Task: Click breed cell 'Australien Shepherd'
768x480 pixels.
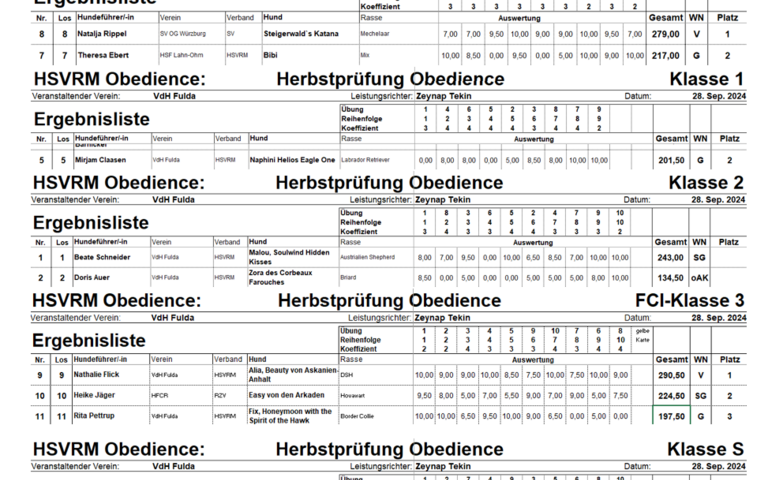Action: [367, 257]
